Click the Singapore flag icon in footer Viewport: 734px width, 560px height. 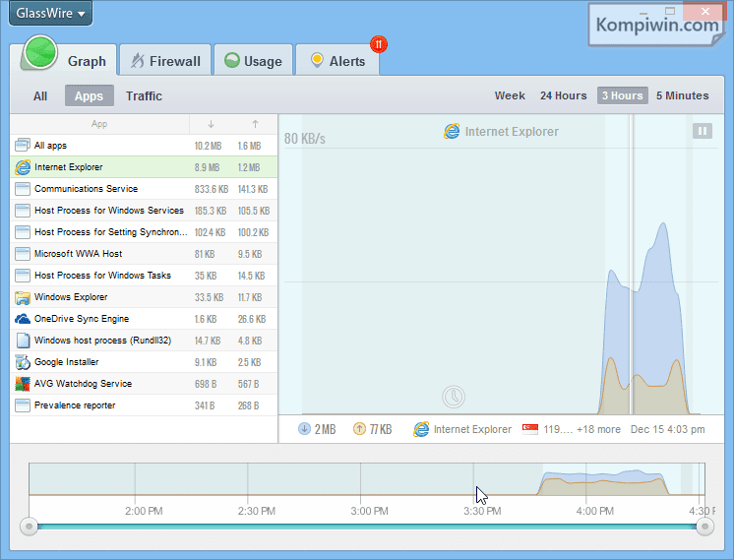(530, 429)
